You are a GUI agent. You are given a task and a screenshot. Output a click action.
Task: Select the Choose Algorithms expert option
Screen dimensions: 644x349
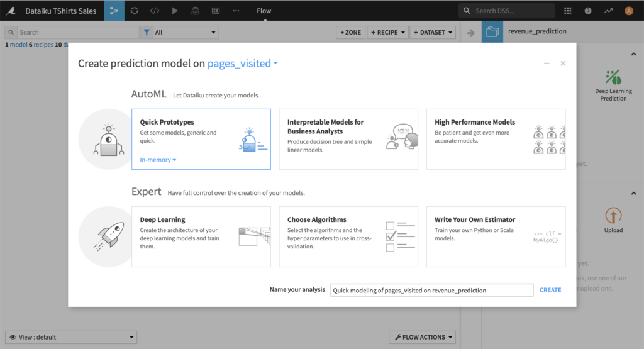click(348, 236)
